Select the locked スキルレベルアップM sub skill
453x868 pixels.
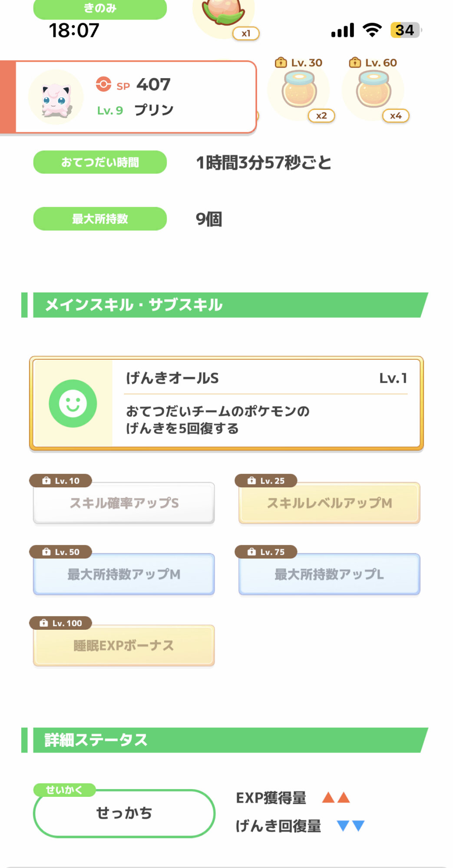point(329,503)
